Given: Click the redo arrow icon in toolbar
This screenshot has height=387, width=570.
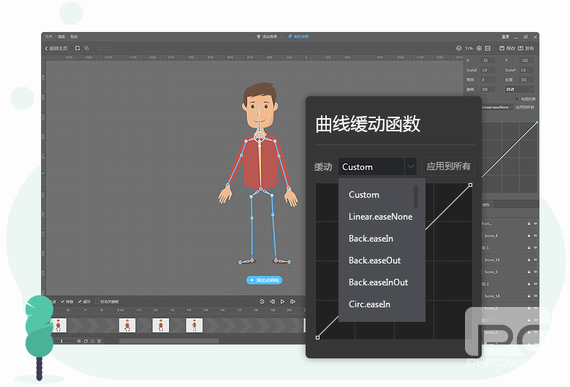Looking at the screenshot, I should [109, 48].
